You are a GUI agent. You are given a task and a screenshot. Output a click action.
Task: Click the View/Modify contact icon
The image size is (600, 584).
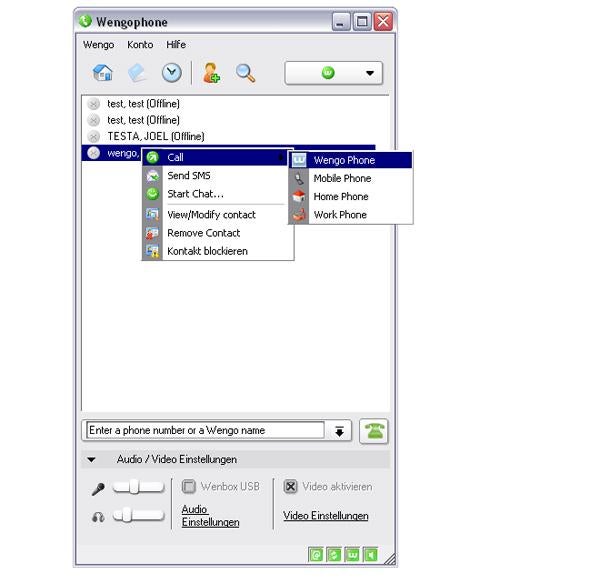click(152, 214)
